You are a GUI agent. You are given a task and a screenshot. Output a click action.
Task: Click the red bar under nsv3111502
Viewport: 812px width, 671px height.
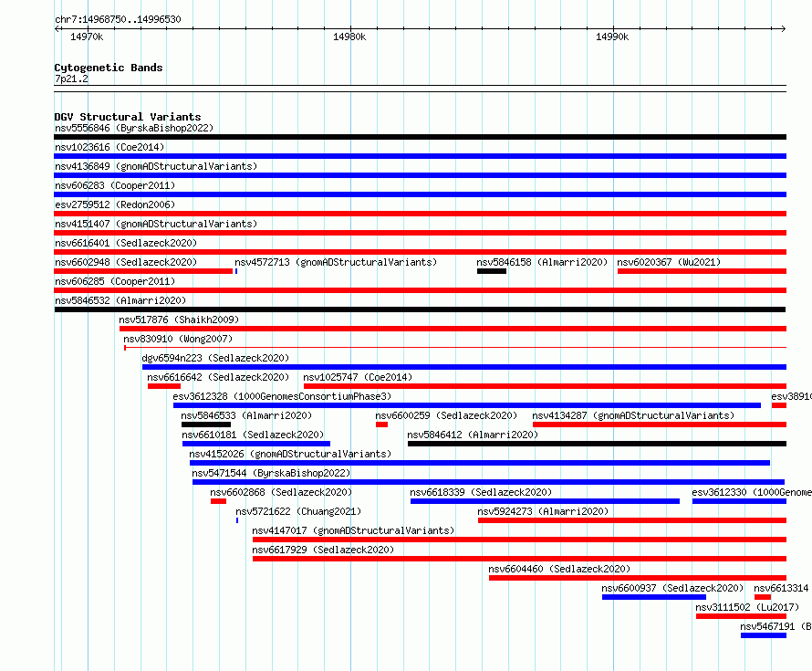point(741,616)
